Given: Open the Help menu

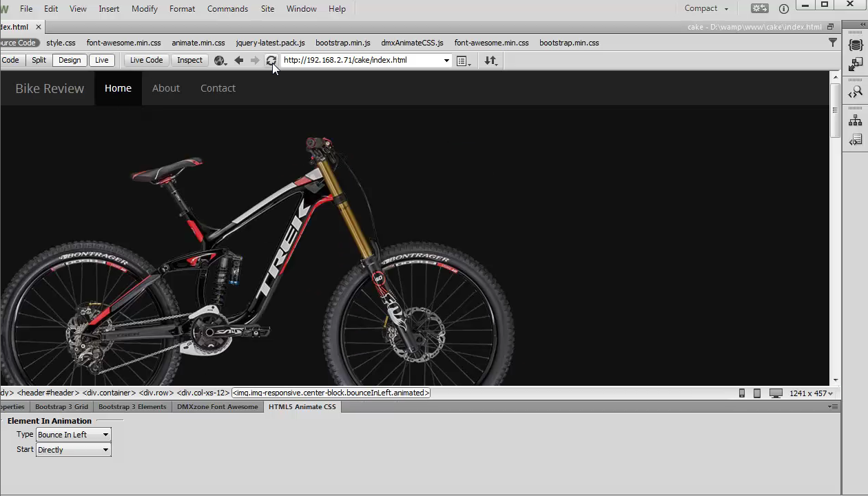Looking at the screenshot, I should pyautogui.click(x=337, y=9).
